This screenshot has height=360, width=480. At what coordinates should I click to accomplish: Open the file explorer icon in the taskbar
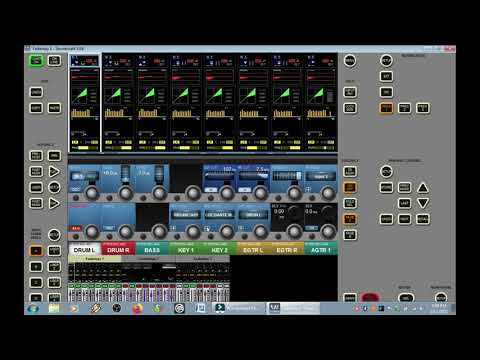pos(54,308)
